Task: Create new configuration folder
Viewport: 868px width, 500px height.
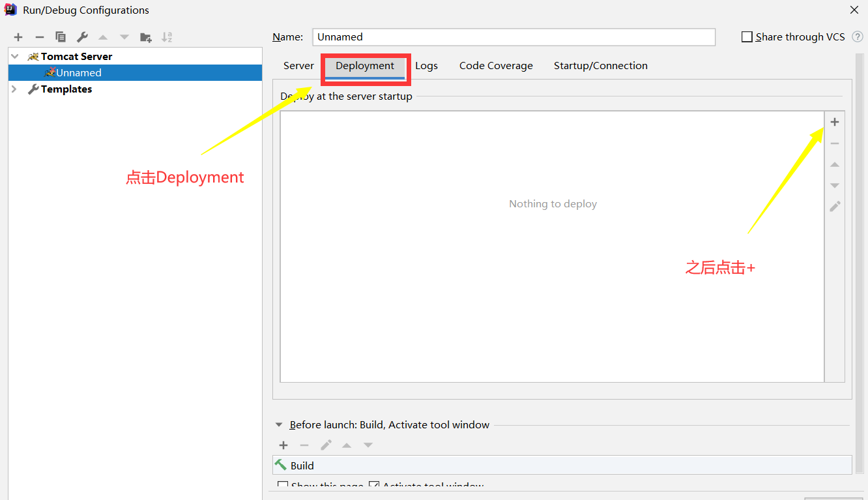Action: pos(146,37)
